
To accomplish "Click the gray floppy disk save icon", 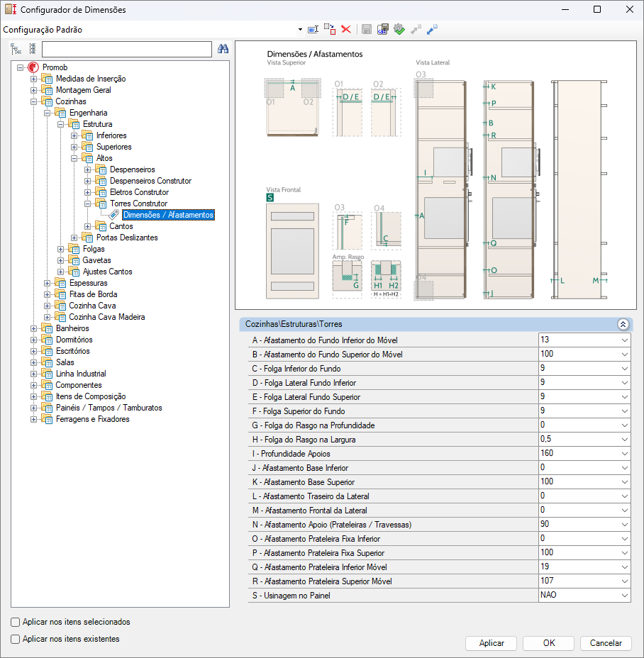I will pyautogui.click(x=367, y=29).
